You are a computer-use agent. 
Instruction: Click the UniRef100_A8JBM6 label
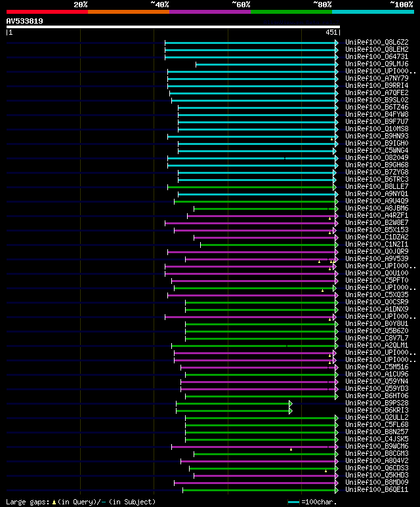(x=377, y=208)
